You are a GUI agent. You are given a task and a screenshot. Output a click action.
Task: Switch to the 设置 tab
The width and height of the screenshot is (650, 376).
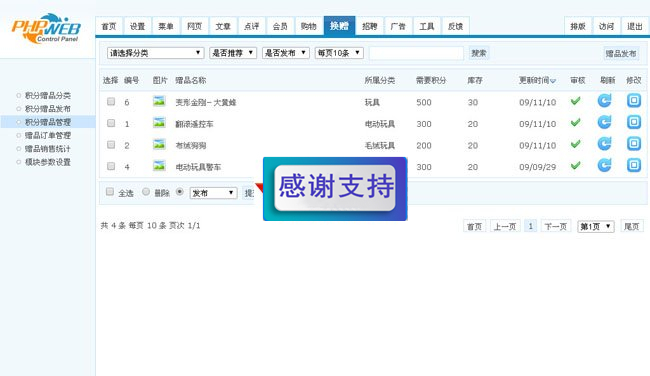[x=138, y=26]
